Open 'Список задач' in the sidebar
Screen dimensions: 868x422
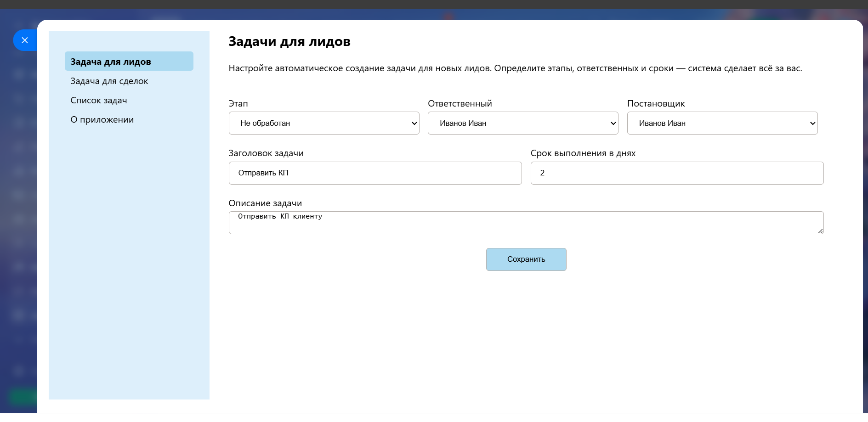[99, 101]
